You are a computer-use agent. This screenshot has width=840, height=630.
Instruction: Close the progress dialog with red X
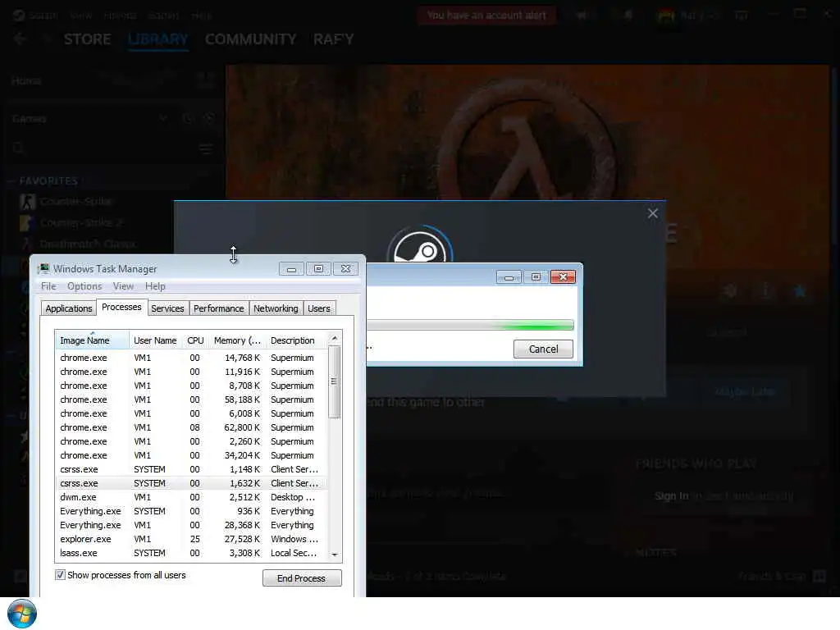tap(563, 277)
